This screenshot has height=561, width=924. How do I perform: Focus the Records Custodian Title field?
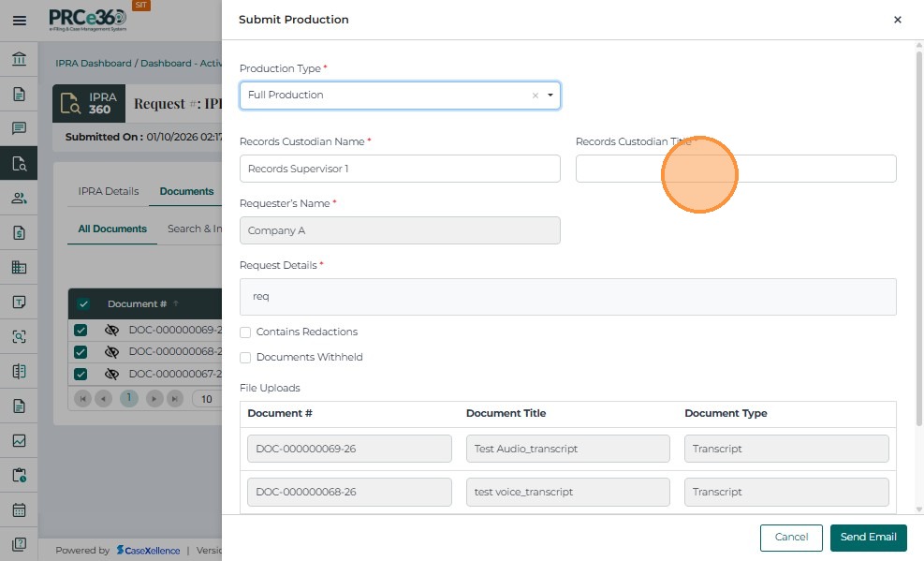coord(736,169)
